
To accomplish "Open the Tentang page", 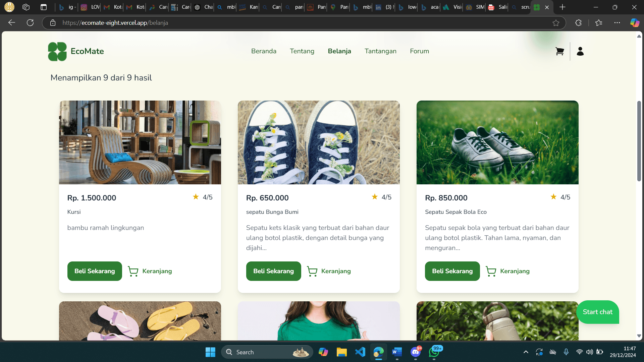I will (302, 51).
